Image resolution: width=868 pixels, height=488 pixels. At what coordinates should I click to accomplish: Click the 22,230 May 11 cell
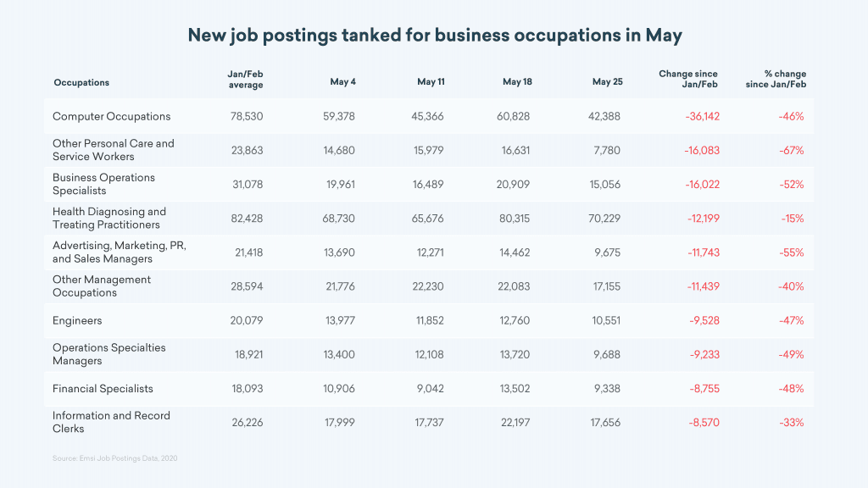426,286
